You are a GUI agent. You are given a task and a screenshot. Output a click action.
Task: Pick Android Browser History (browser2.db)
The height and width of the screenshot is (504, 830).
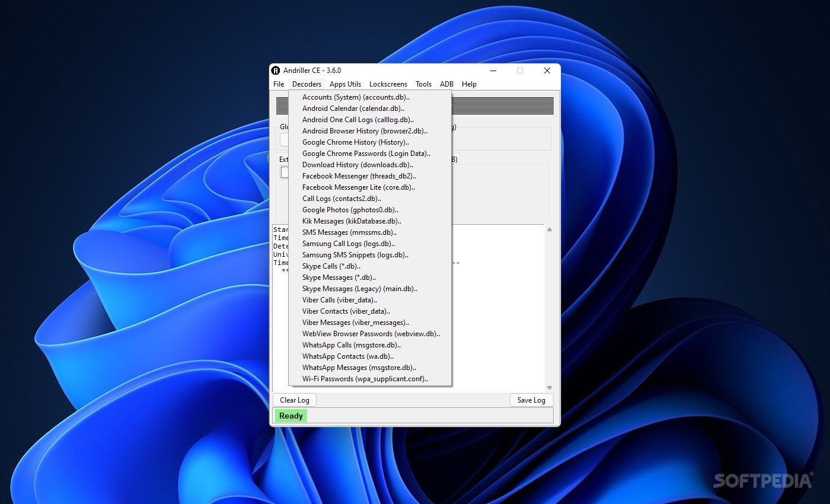click(x=370, y=131)
